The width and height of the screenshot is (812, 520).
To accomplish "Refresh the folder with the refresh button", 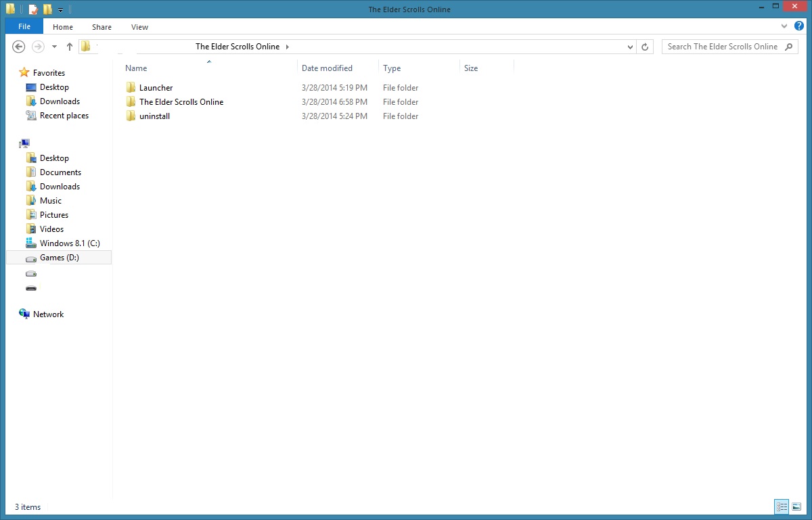I will coord(646,47).
